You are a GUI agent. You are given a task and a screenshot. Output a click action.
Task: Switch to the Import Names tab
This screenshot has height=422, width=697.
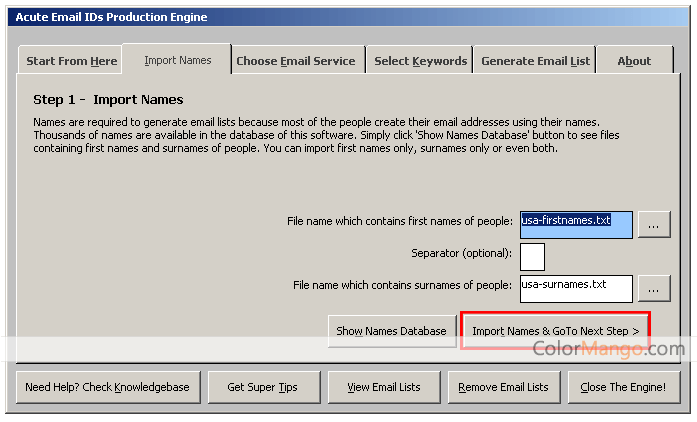[x=177, y=60]
